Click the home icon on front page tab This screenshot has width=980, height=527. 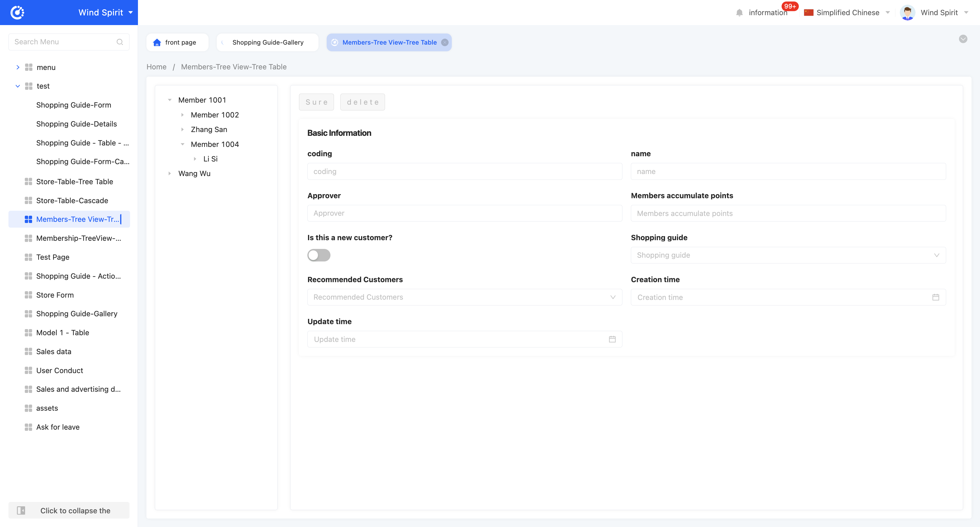coord(157,43)
